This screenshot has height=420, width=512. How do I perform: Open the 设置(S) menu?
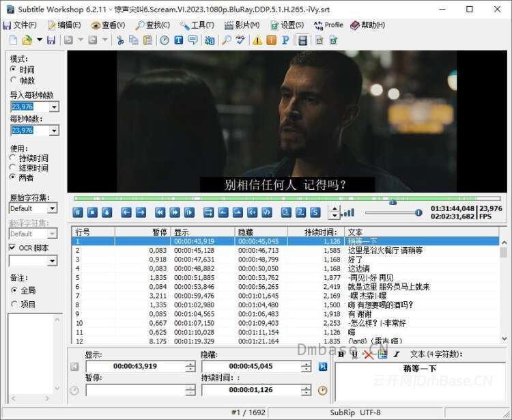click(x=287, y=25)
